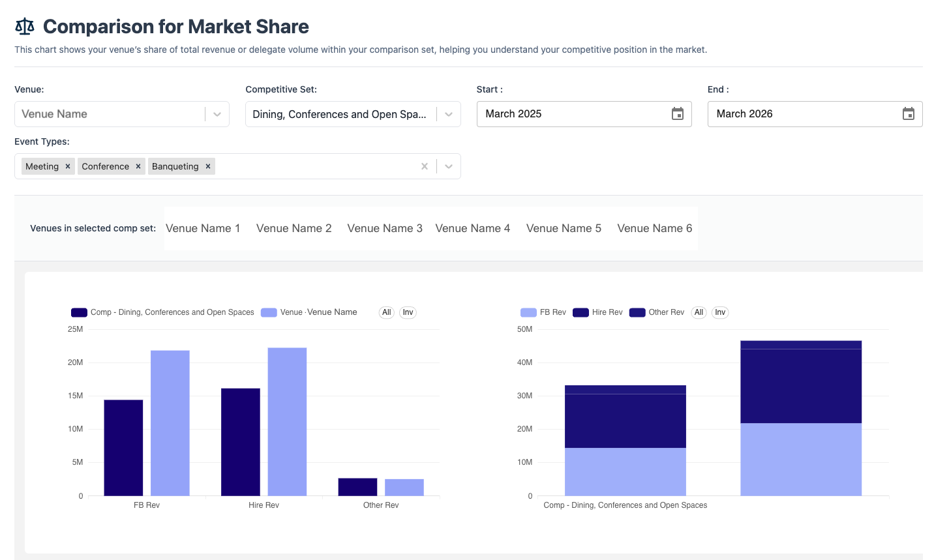Remove the Conference event type tag
Screen dimensions: 934x560
138,166
